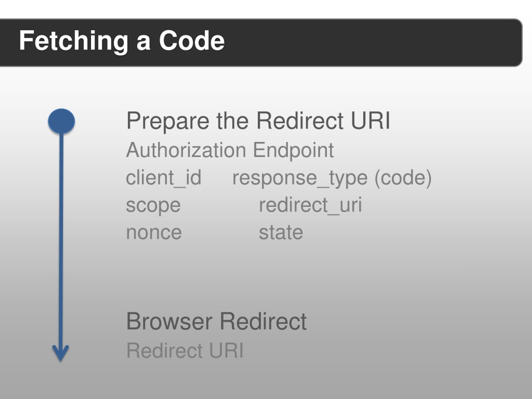Click the blue arrowhead at timeline bottom
Screen dimensions: 532x399
[61, 353]
